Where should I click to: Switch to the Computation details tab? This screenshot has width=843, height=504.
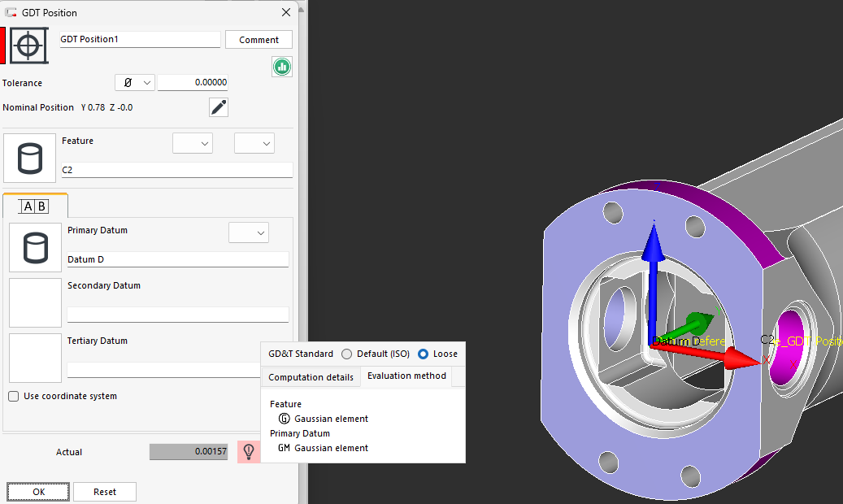click(311, 377)
